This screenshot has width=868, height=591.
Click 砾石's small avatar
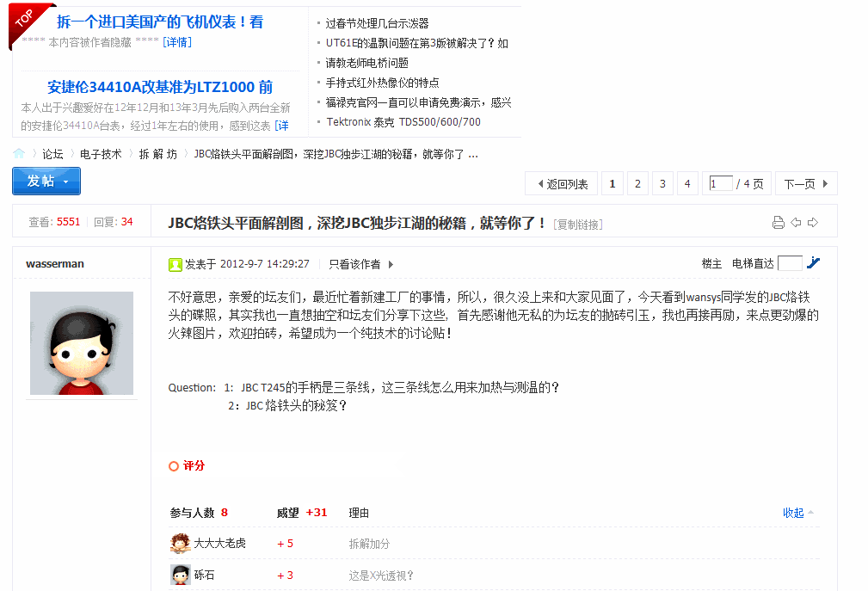tap(180, 575)
